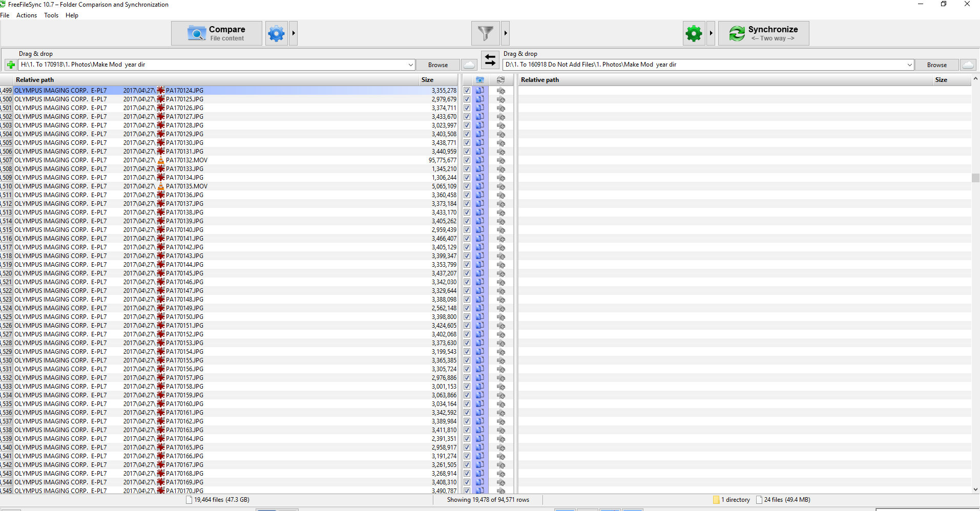The height and width of the screenshot is (511, 980).
Task: Click the category column header camera icon
Action: [480, 80]
